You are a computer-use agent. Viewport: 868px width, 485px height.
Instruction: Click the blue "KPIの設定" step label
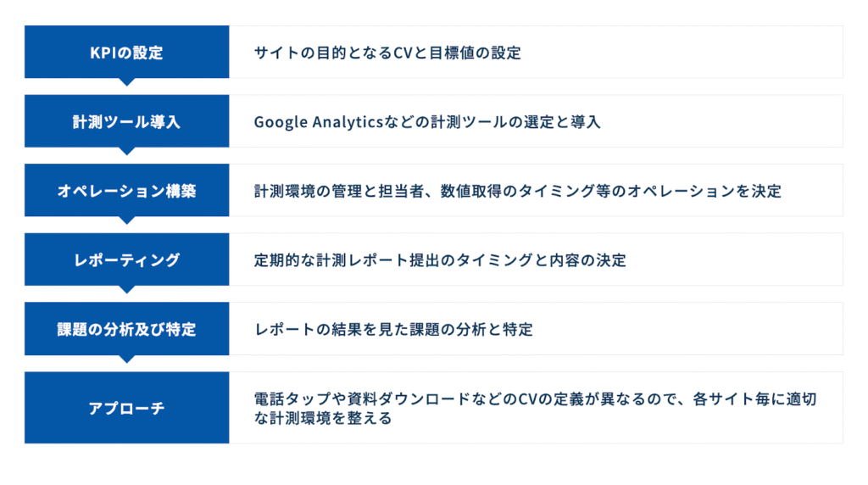coord(126,53)
